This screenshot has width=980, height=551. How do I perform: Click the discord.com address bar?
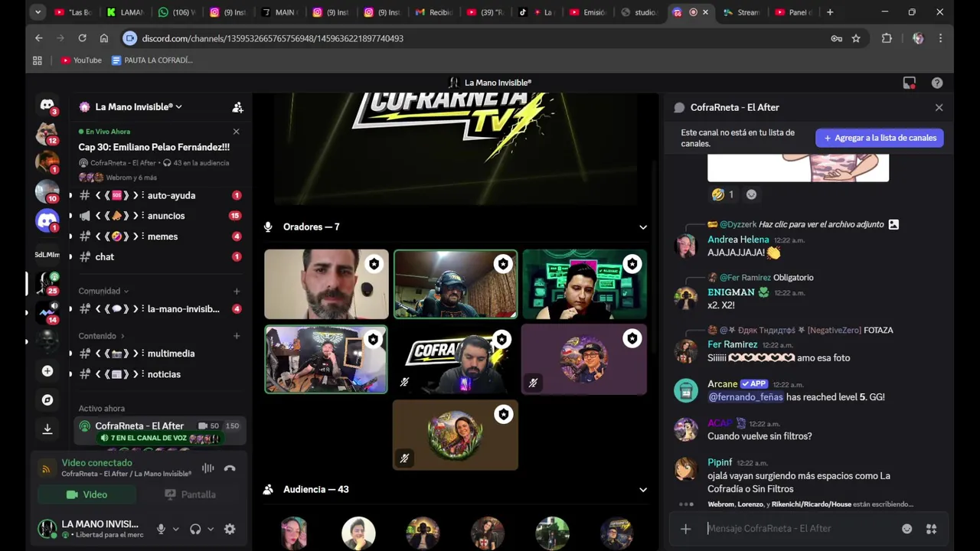click(x=475, y=38)
